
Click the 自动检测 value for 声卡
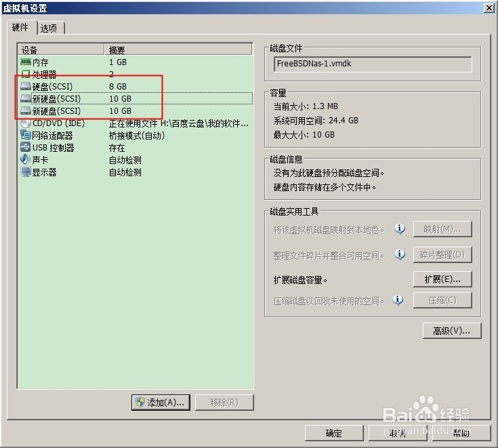coord(125,160)
